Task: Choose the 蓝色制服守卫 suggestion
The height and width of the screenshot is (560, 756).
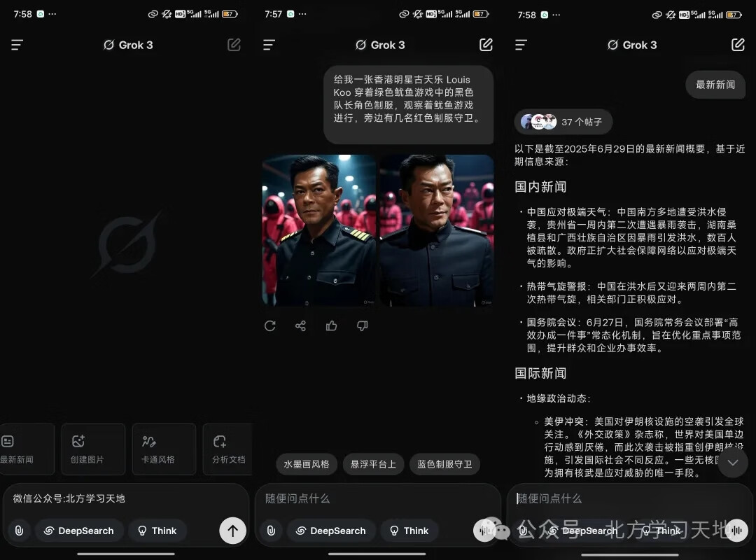Action: point(444,464)
